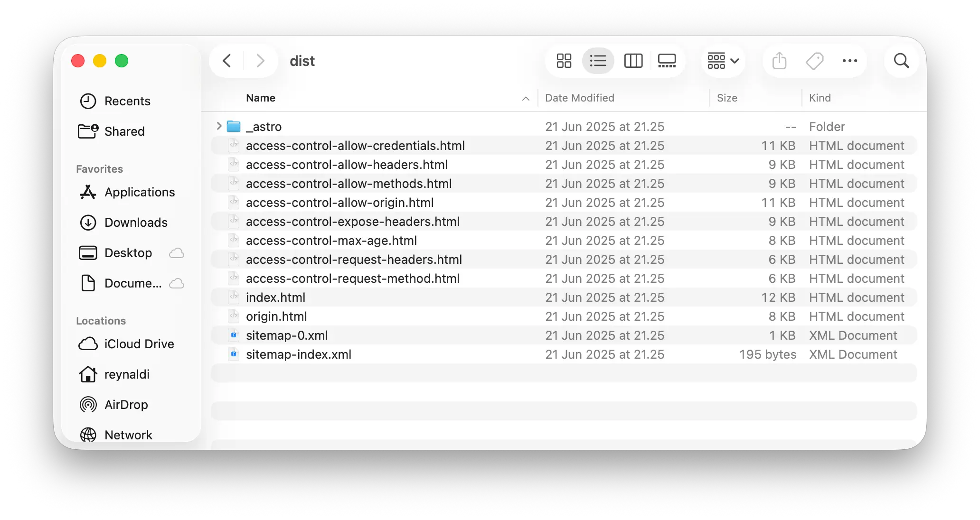Click the forward navigation arrow
980x520 pixels.
point(260,61)
